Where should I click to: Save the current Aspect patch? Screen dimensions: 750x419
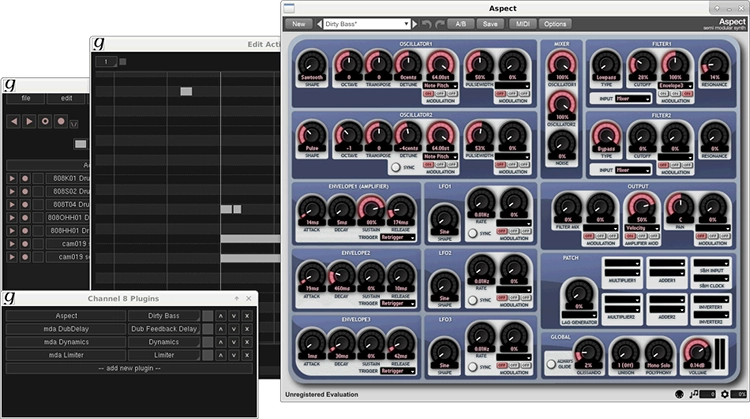click(490, 24)
